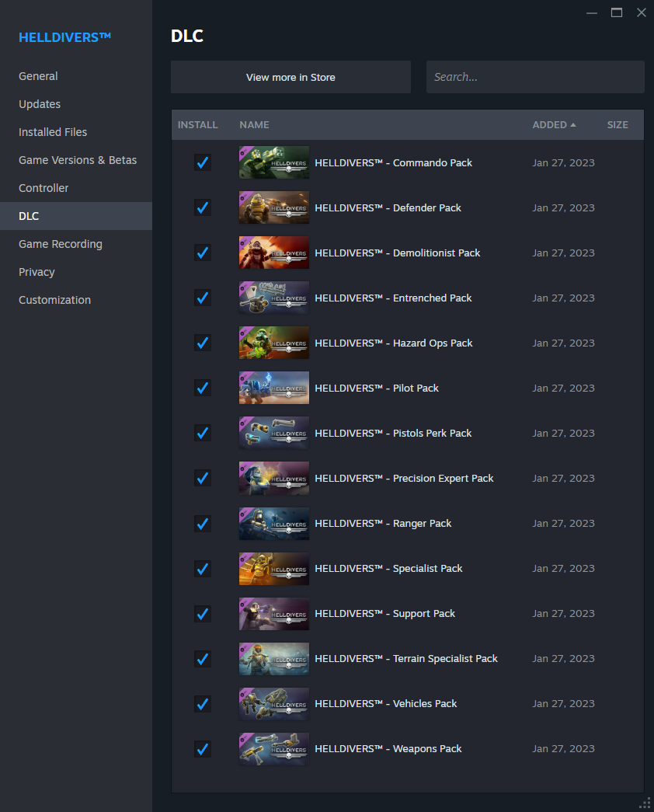Click HELLDIVERS™ - Support Pack name

(384, 614)
